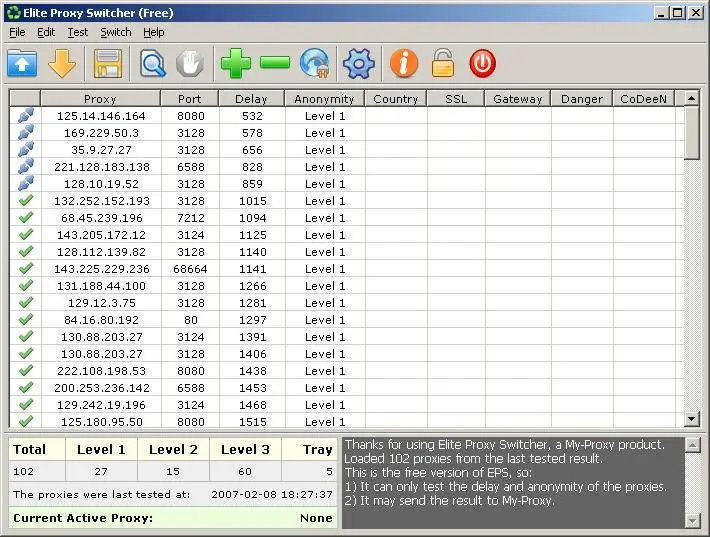710x537 pixels.
Task: Click the CoDeeN column header
Action: (643, 99)
